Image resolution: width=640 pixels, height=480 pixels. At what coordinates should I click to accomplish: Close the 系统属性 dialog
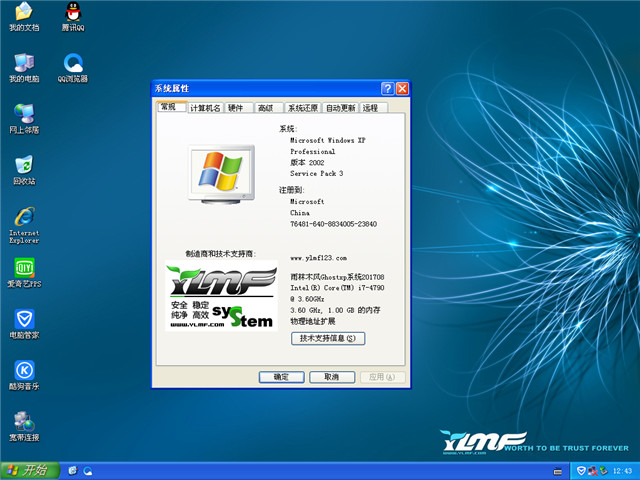click(402, 89)
